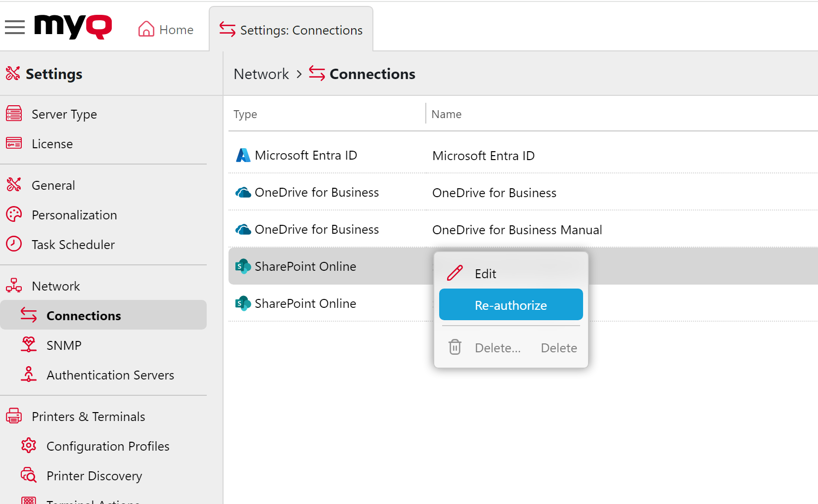Open Network from the breadcrumb

(261, 74)
